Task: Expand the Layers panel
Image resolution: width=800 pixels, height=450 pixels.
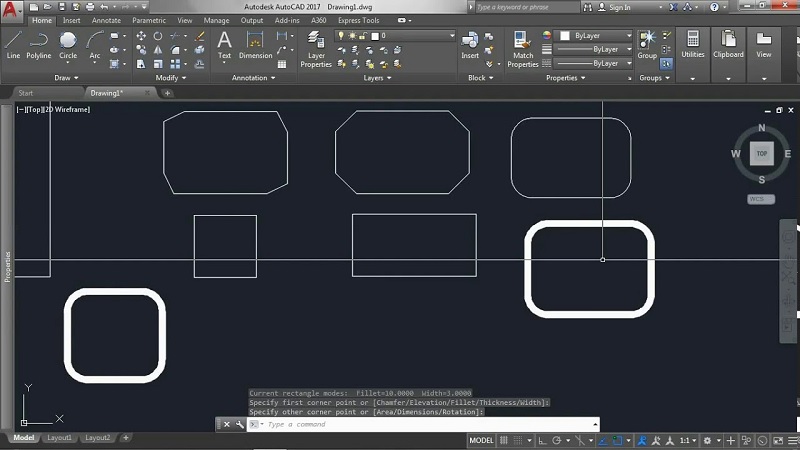Action: tap(377, 78)
